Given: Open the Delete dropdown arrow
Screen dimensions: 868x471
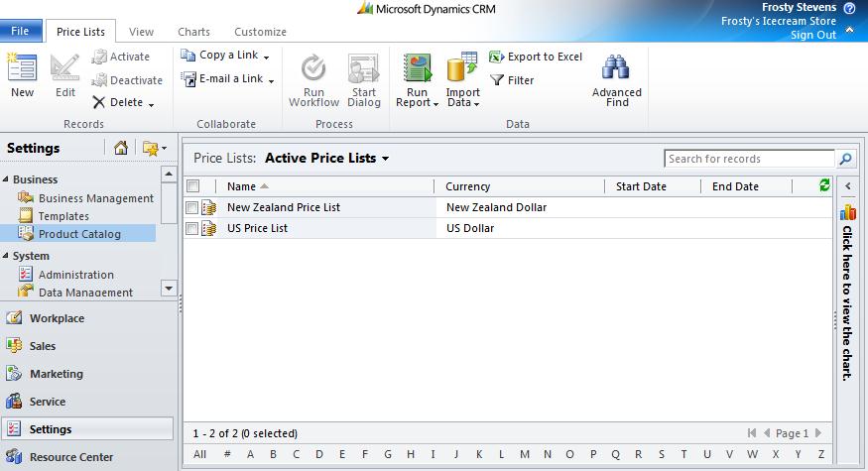Looking at the screenshot, I should click(151, 104).
